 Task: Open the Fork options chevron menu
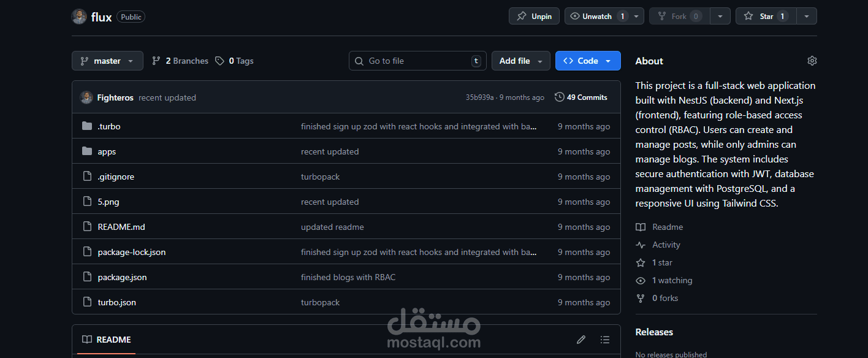click(x=720, y=16)
